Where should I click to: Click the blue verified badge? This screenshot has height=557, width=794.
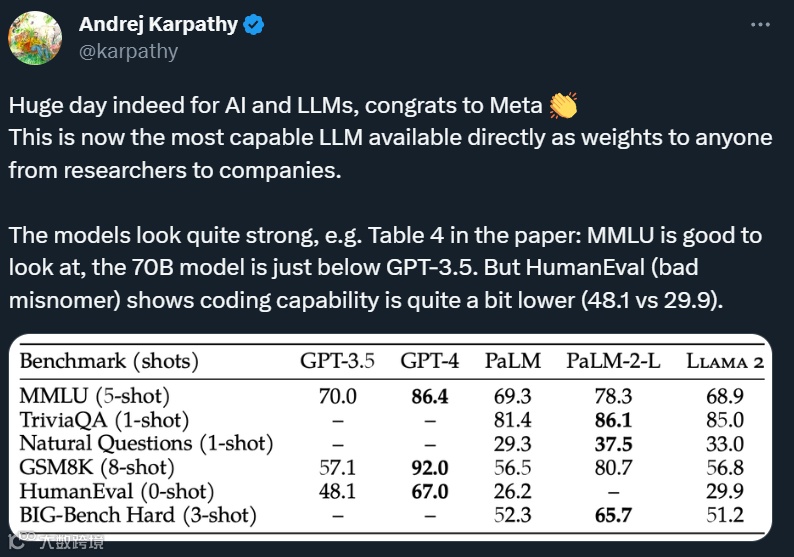point(255,27)
